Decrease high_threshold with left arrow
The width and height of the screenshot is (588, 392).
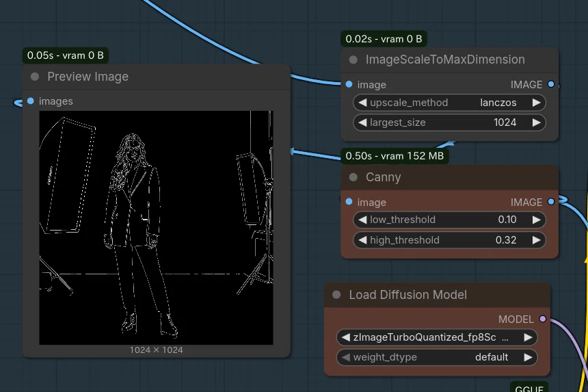pos(362,240)
